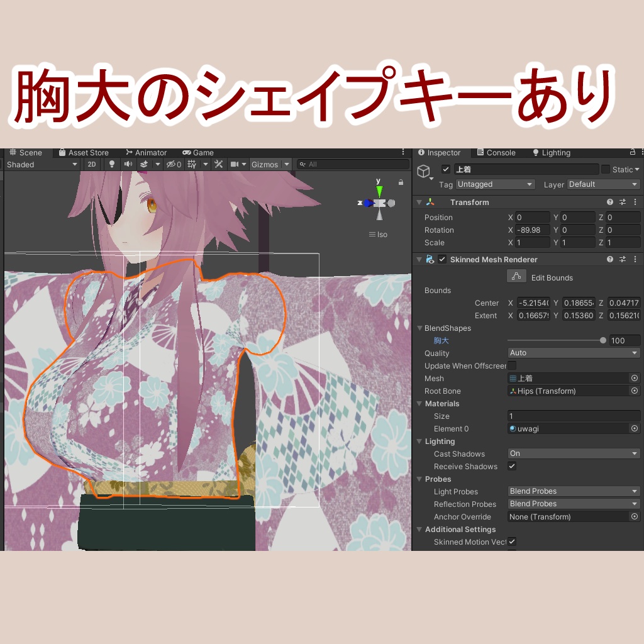Switch projection via Iso label
Screen dimensions: 644x644
(x=378, y=235)
